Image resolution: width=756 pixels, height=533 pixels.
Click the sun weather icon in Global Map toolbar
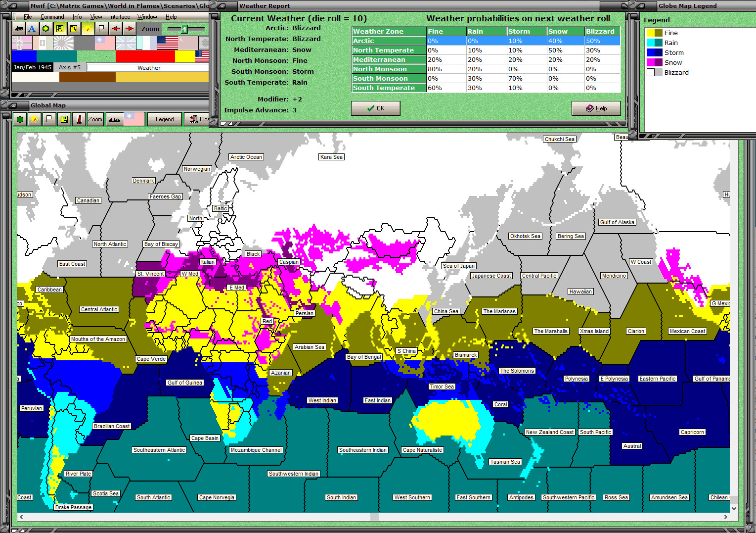pos(34,119)
